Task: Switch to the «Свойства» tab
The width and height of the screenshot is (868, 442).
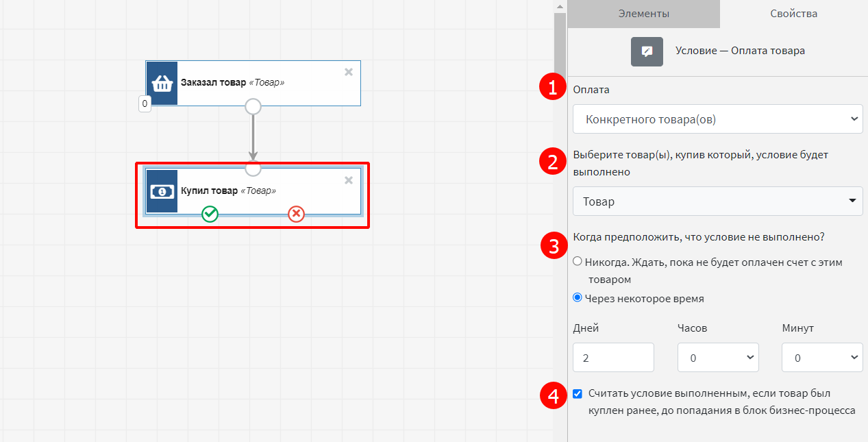Action: (x=793, y=14)
